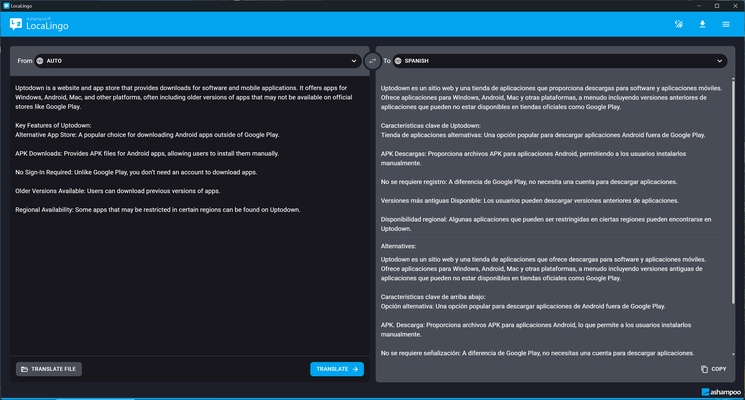Click the scroll-down arrow of translation panel

coord(733,354)
